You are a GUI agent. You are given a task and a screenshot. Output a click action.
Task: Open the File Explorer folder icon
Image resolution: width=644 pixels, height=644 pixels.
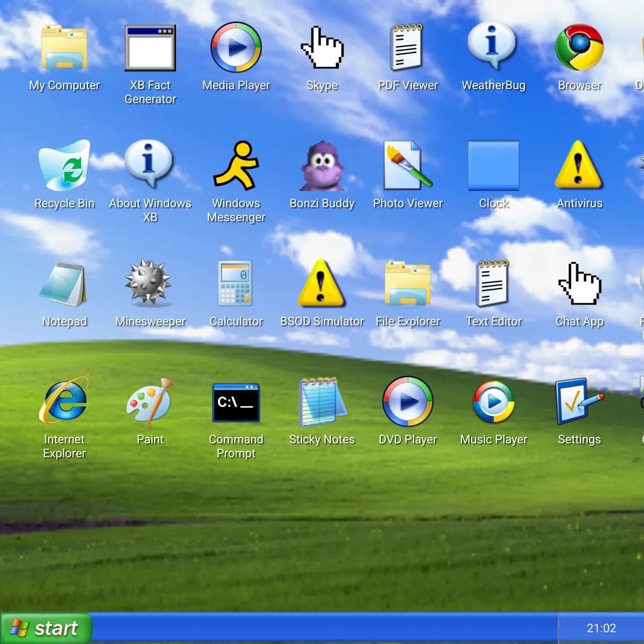coord(408,283)
